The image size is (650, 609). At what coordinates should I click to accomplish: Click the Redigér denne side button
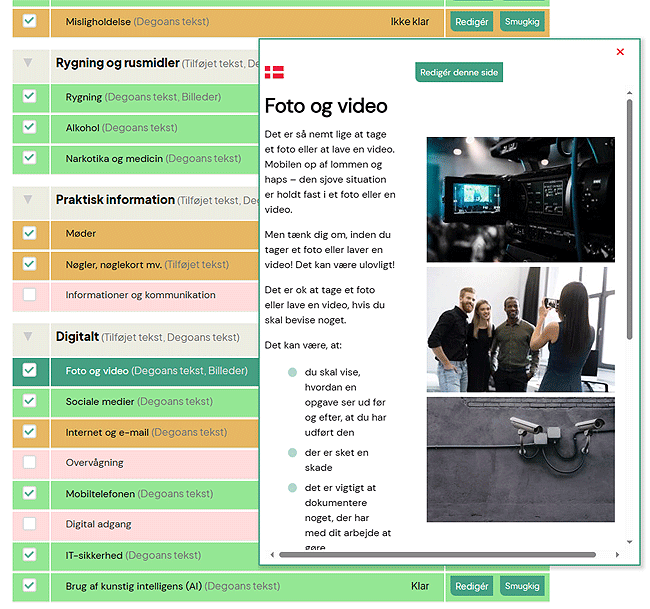(459, 72)
